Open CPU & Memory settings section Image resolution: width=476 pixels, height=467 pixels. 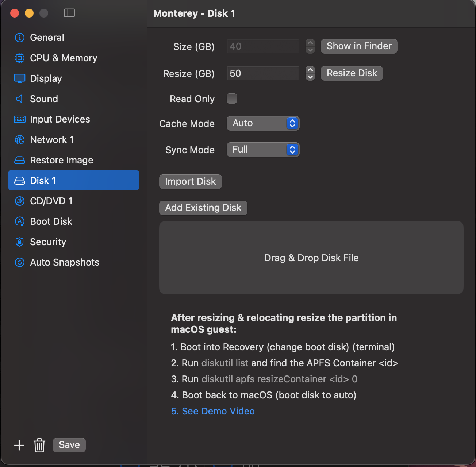click(x=74, y=58)
